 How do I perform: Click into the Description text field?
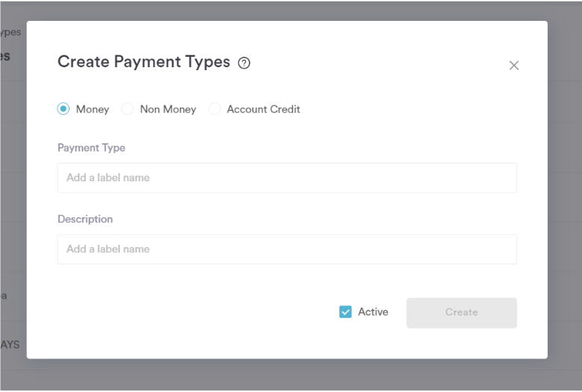click(x=287, y=249)
